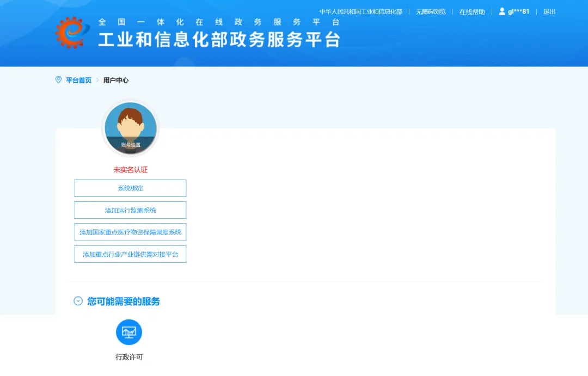
Task: Click 未实名认证 to start verification
Action: pos(130,169)
